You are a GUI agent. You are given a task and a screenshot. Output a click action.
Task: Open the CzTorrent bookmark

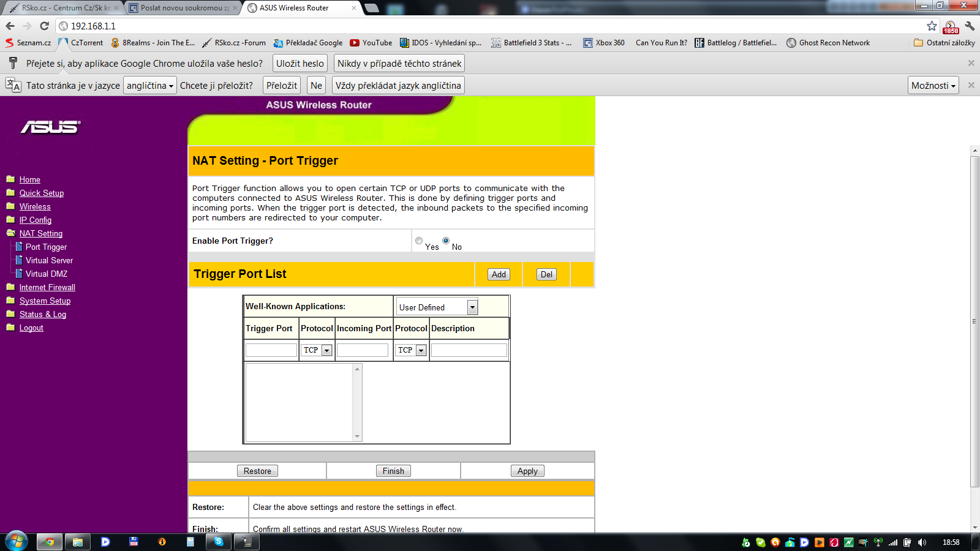81,43
